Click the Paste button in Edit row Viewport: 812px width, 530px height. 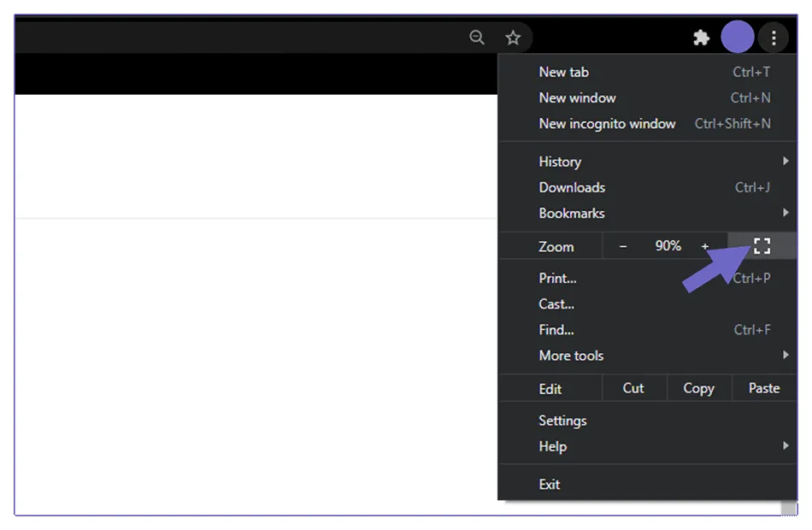click(x=764, y=388)
